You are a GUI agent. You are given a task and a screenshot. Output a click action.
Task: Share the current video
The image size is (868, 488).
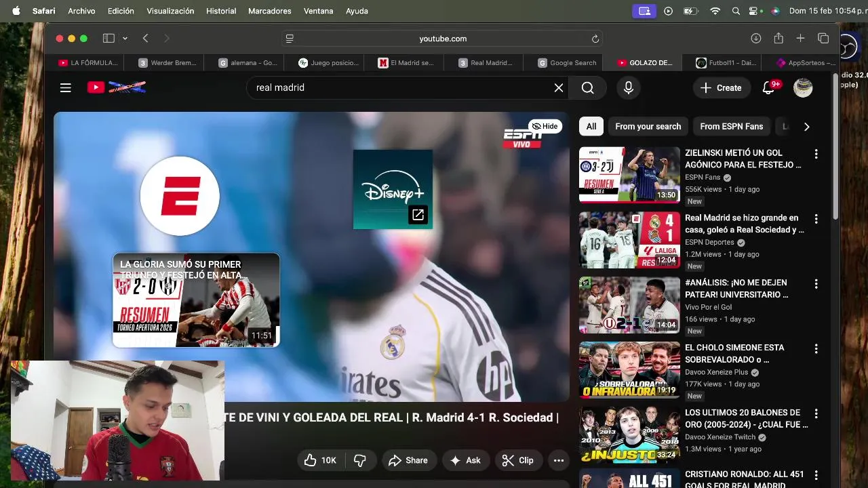408,460
